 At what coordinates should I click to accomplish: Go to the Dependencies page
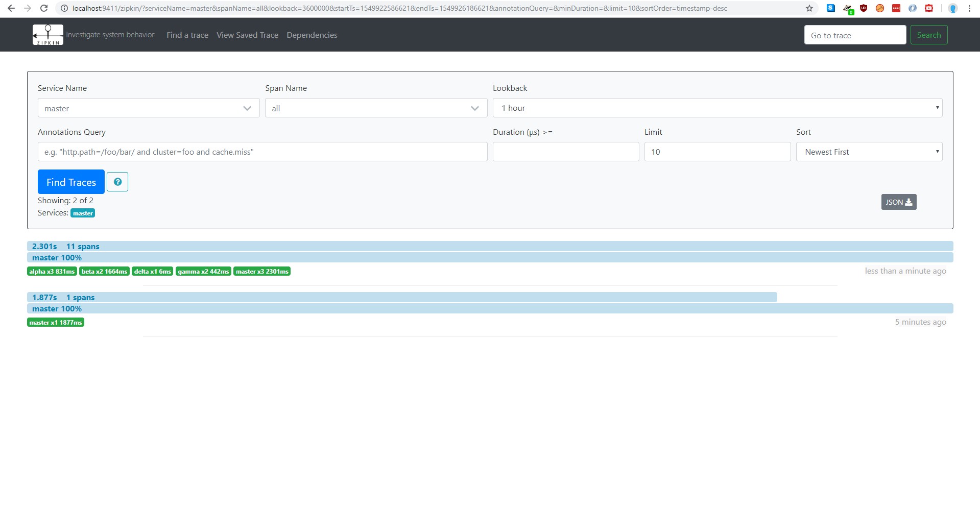tap(312, 35)
